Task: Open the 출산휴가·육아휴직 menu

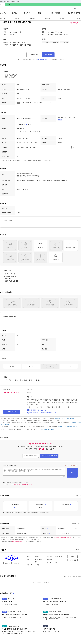Action: tap(74, 13)
